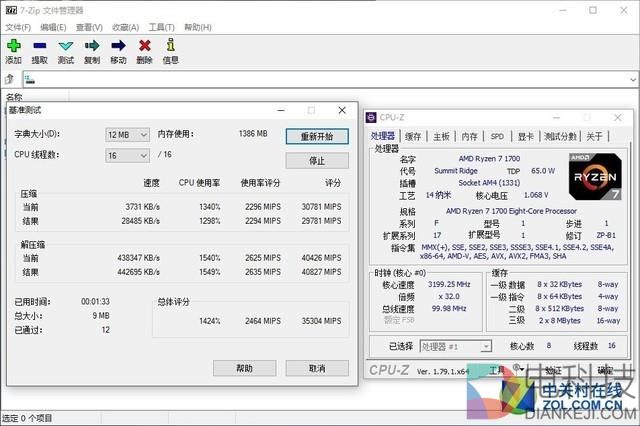
Task: Click the Move (移动) toolbar icon
Action: click(118, 46)
